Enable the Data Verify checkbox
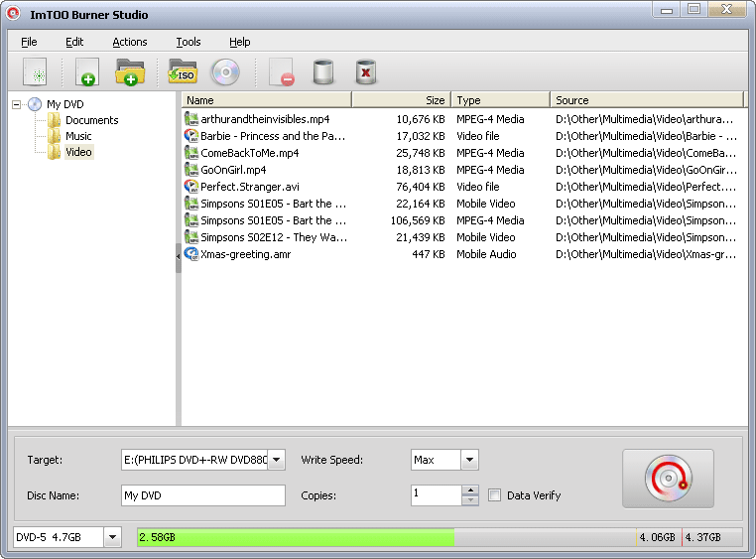Image resolution: width=756 pixels, height=559 pixels. pyautogui.click(x=494, y=495)
